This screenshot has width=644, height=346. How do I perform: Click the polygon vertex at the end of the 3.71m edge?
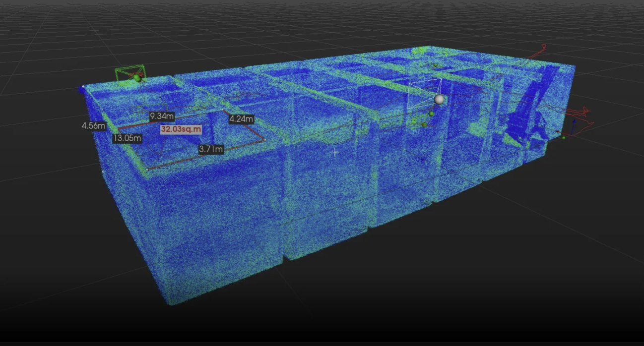pyautogui.click(x=265, y=140)
